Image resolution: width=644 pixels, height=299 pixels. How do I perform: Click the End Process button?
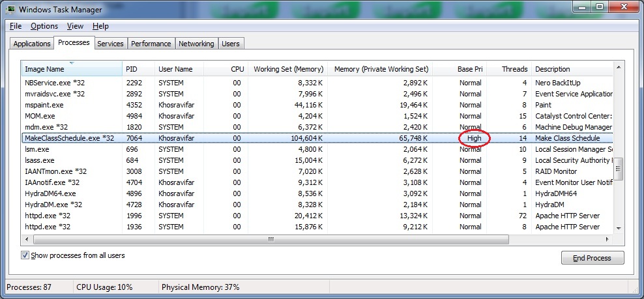[593, 258]
